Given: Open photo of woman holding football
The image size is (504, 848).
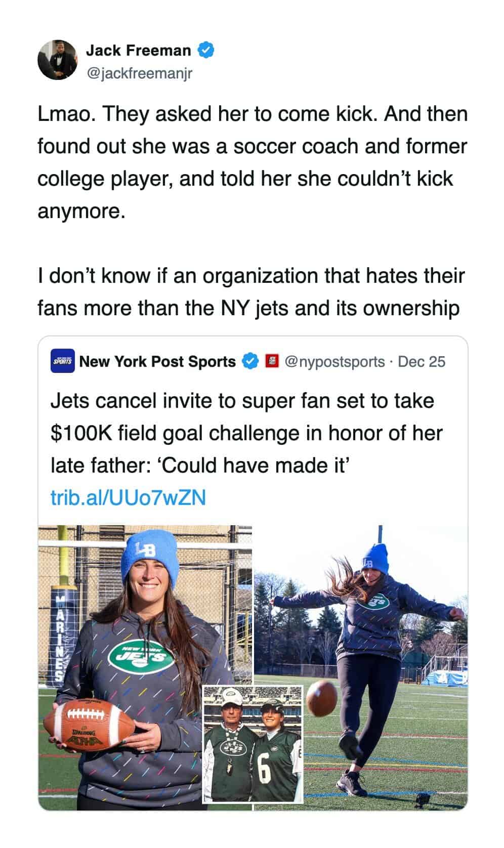Looking at the screenshot, I should 127,607.
